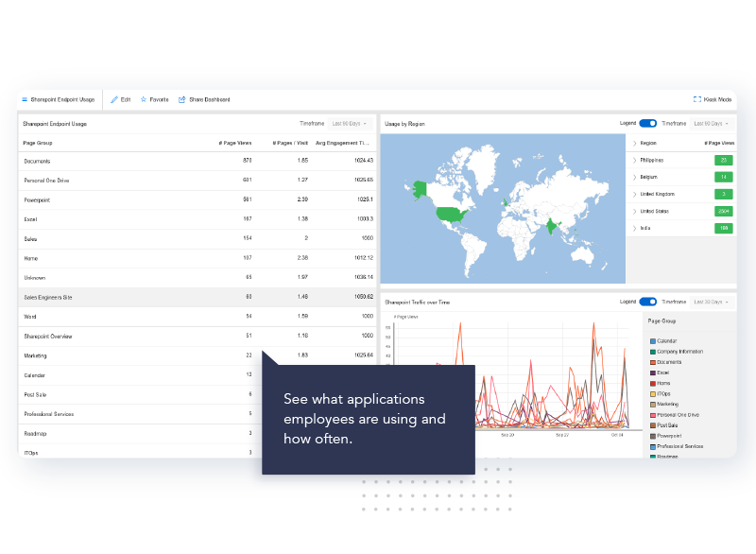Click United States green page views badge

point(723,211)
